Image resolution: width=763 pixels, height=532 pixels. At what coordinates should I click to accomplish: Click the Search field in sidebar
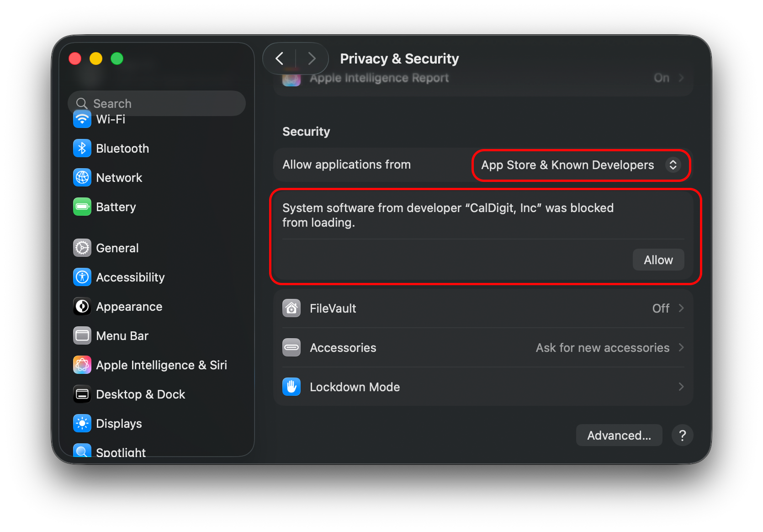(x=157, y=104)
